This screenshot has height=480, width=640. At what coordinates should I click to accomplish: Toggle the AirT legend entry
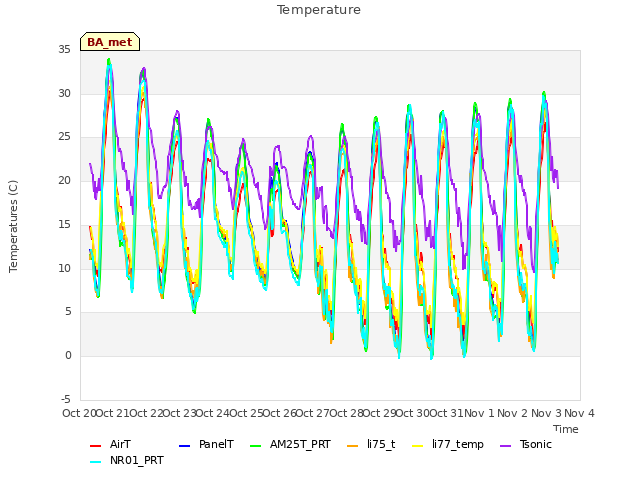click(110, 444)
